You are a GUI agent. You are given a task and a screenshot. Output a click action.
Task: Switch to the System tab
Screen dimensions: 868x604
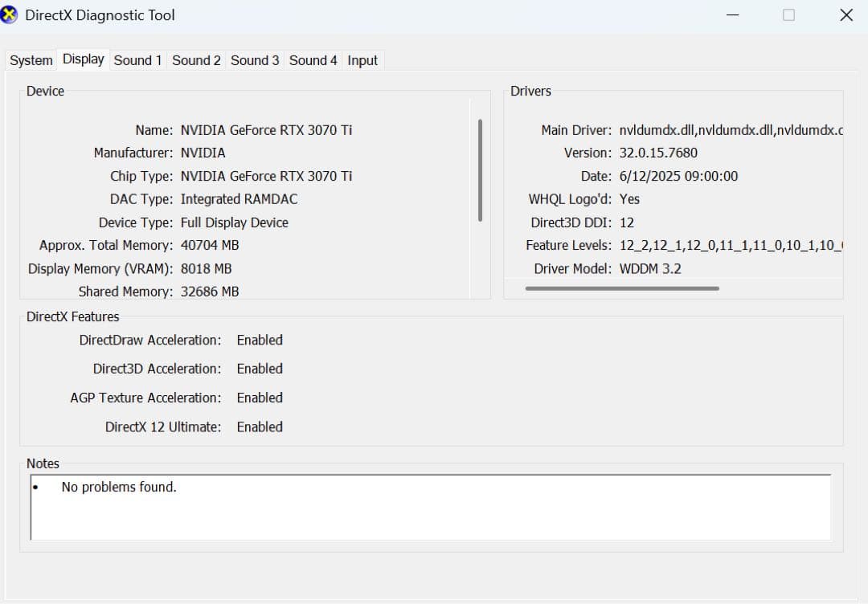(31, 60)
